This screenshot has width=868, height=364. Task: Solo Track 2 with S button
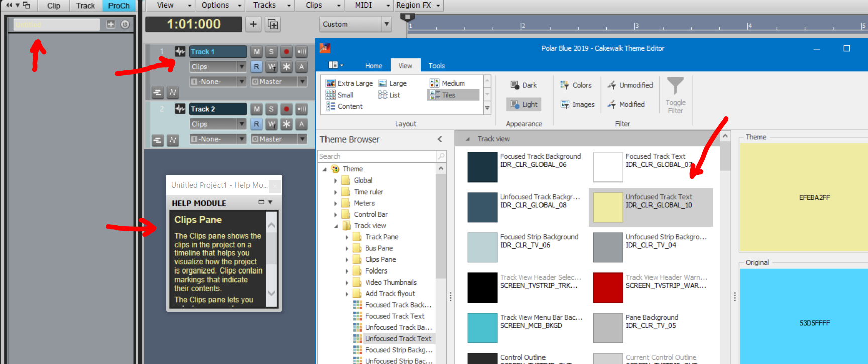(271, 109)
